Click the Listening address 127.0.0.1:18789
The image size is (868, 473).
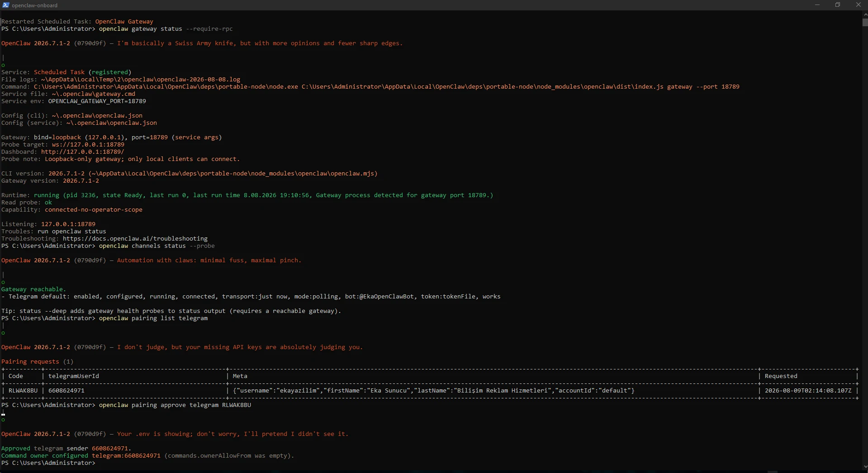[x=68, y=224]
